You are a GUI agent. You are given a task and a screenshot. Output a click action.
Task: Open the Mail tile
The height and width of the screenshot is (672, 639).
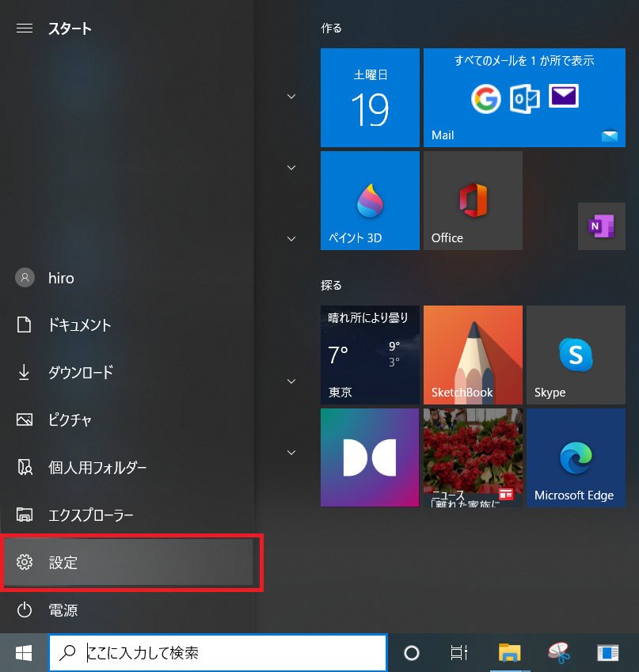point(524,97)
